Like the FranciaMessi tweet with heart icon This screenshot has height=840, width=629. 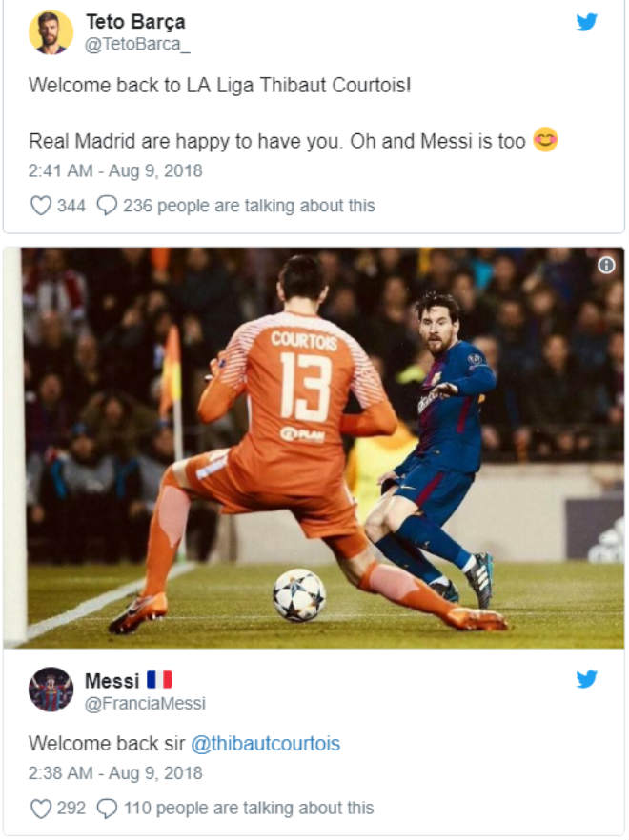click(41, 809)
